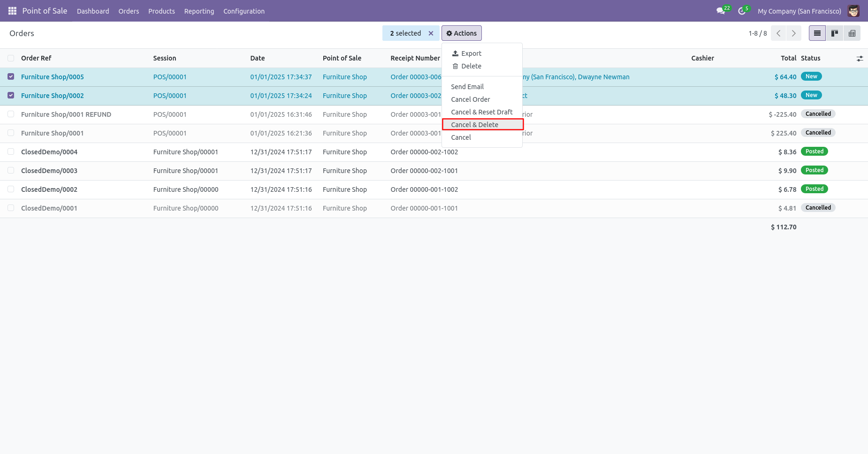Viewport: 868px width, 454px height.
Task: Open order Furniture Shop/0005
Action: coord(53,77)
